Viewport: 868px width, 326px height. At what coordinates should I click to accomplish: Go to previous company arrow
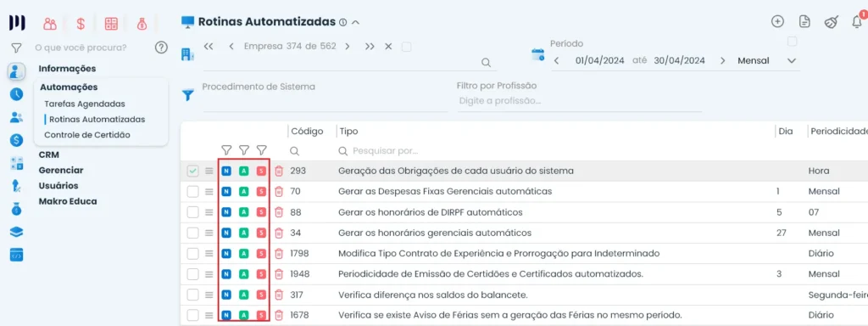point(231,47)
